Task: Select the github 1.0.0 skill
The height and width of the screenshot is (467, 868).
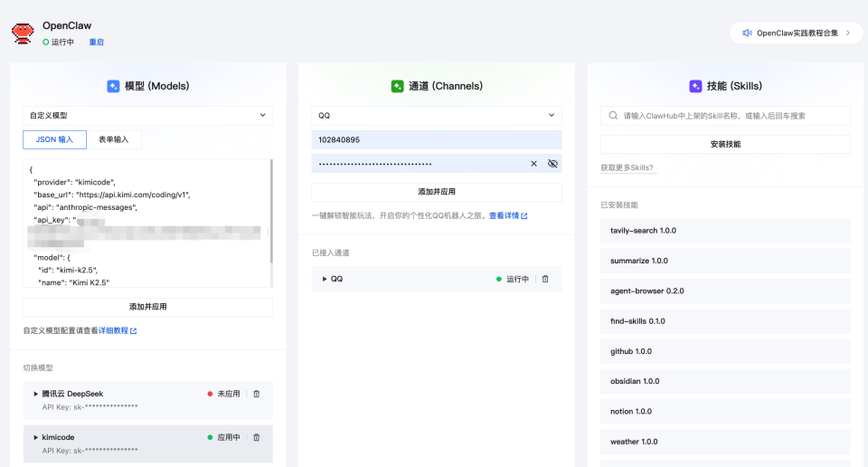Action: pyautogui.click(x=725, y=351)
